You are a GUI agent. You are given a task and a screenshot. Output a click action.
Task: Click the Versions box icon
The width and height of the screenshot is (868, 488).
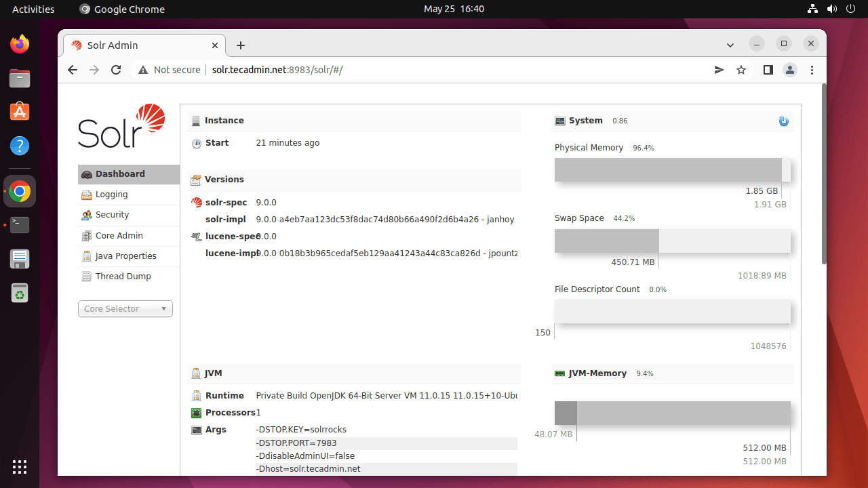(196, 180)
